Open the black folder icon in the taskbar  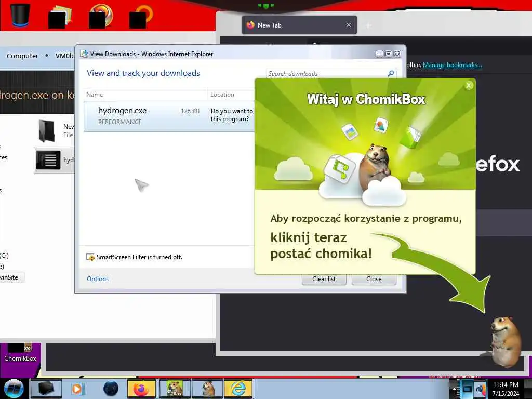46,389
